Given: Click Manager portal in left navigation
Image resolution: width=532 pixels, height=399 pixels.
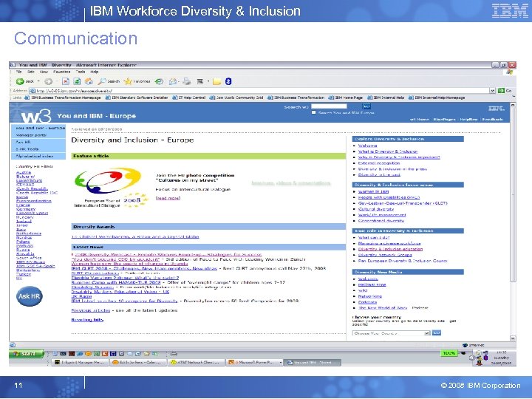Looking at the screenshot, I should [x=31, y=135].
